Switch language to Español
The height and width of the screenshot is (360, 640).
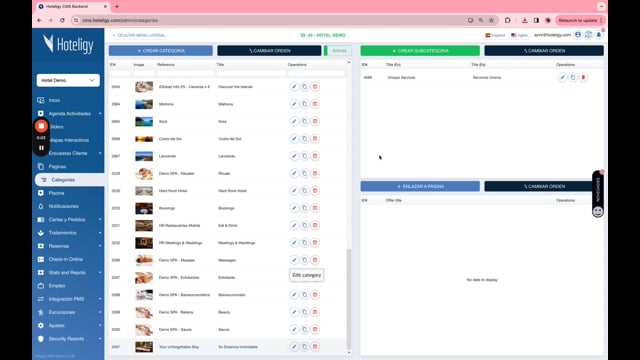(495, 35)
